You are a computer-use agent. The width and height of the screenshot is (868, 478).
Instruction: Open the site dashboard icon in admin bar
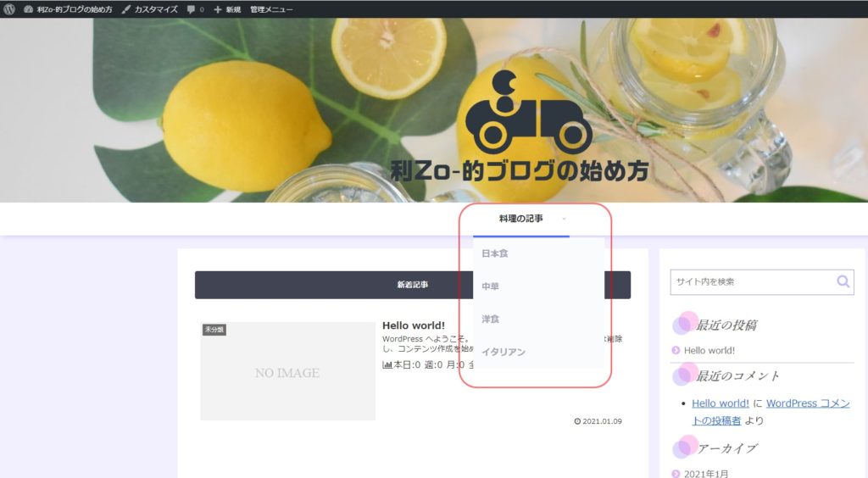point(28,8)
